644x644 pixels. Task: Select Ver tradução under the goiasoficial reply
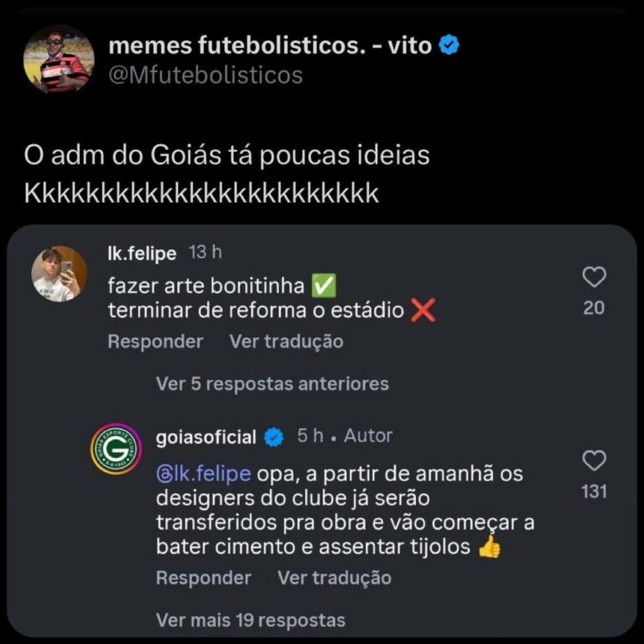[x=334, y=578]
